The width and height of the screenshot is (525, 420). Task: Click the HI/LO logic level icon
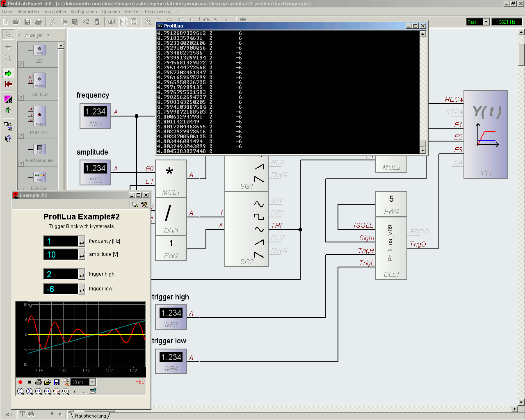click(x=8, y=99)
